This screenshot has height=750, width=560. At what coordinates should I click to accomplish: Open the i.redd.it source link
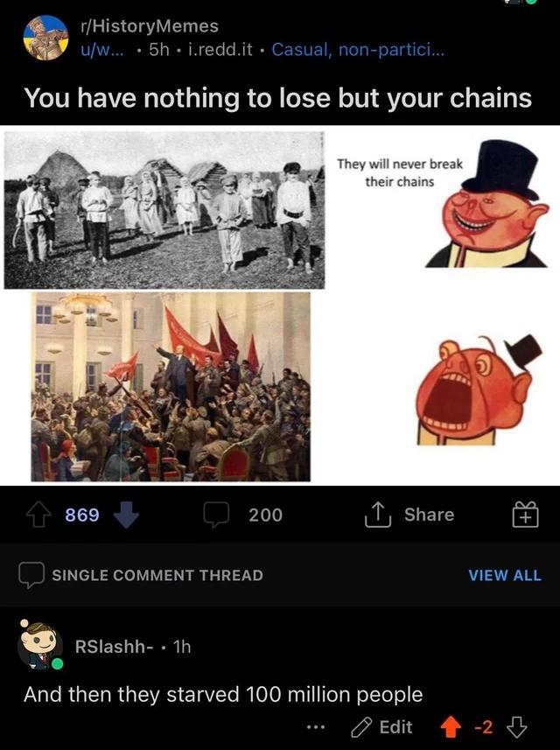pos(221,50)
